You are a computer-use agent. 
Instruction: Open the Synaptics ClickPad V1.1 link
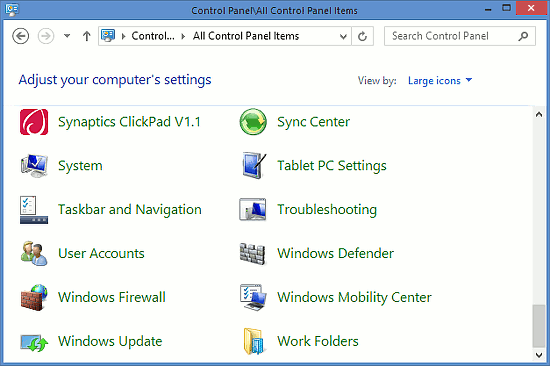[x=129, y=122]
